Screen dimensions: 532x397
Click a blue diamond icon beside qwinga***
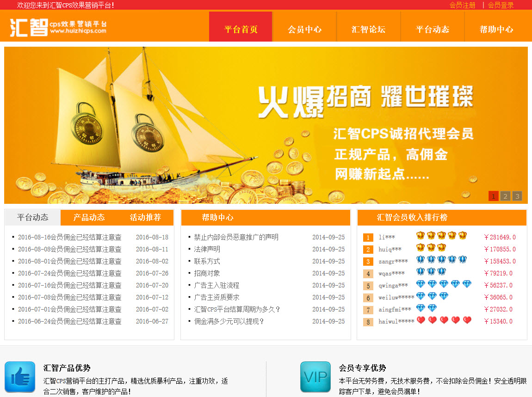[x=421, y=283]
